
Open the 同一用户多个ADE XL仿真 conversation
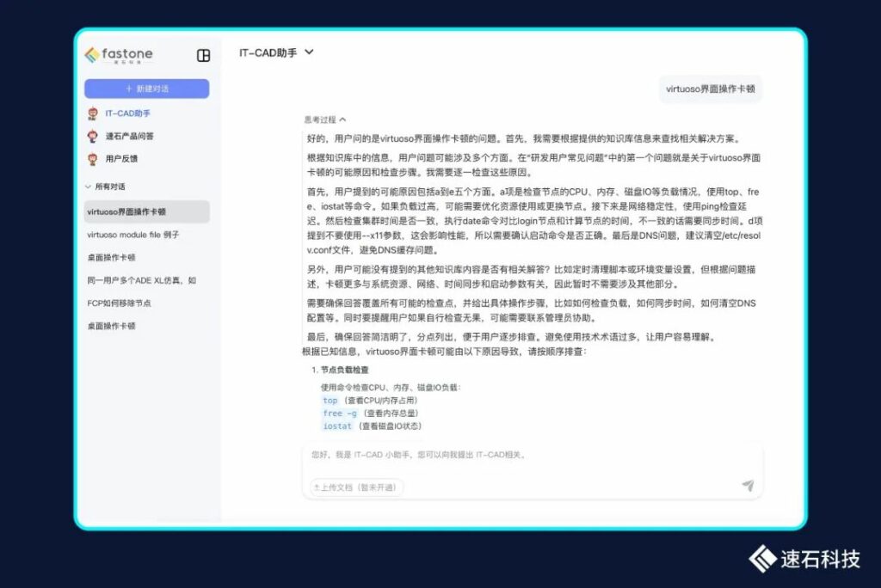[x=142, y=280]
